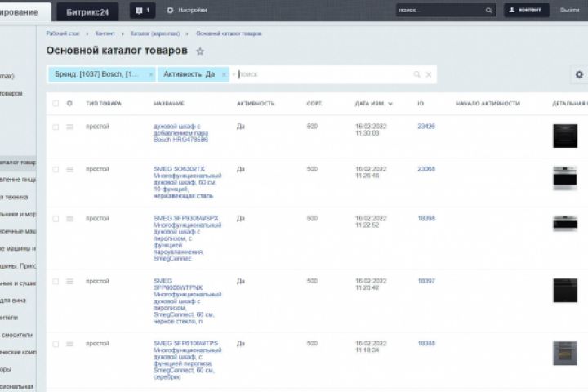Select sidebar item для вина
The width and height of the screenshot is (588, 392).
pos(13,301)
